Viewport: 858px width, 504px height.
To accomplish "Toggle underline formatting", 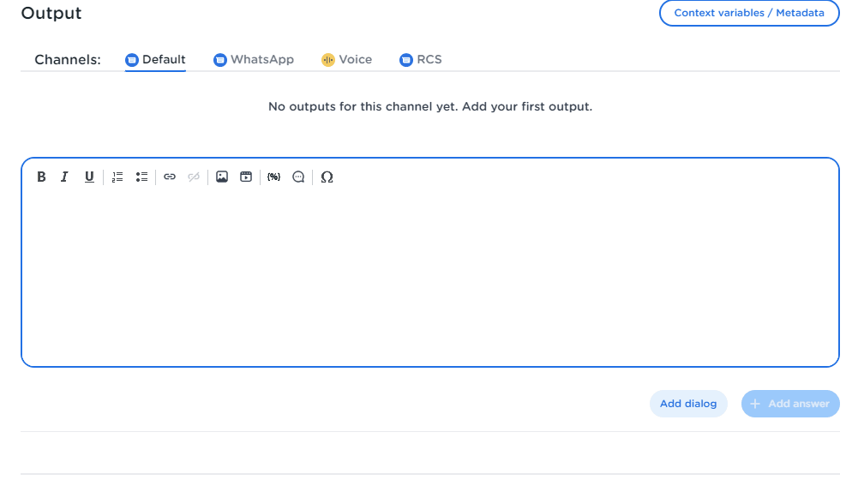I will pos(89,177).
